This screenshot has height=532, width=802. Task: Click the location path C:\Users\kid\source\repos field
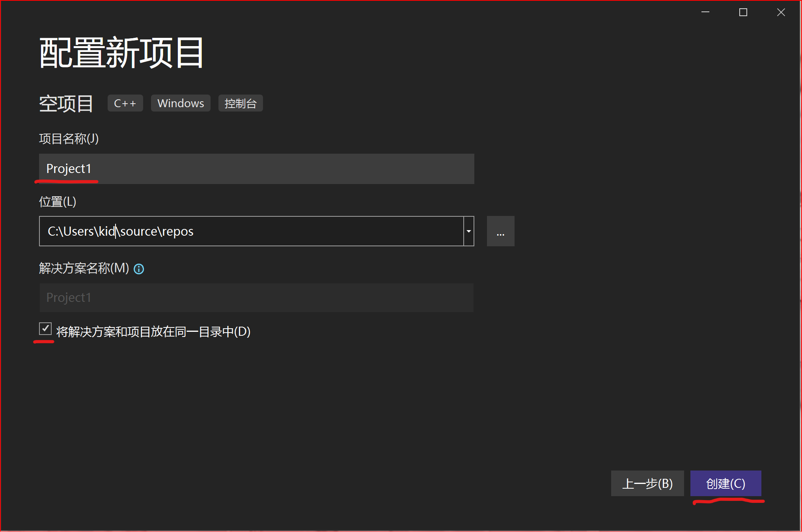click(x=252, y=231)
